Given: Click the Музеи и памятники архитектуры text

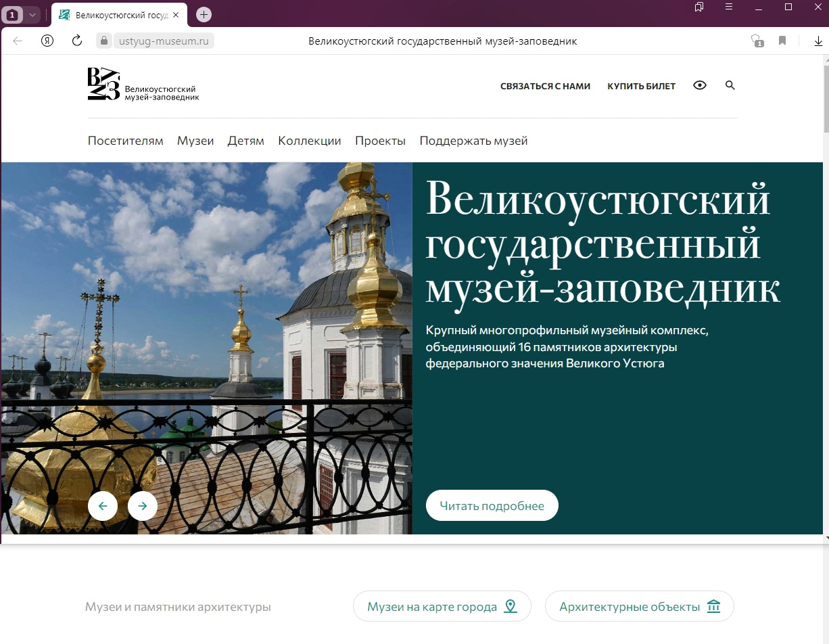Looking at the screenshot, I should (178, 607).
